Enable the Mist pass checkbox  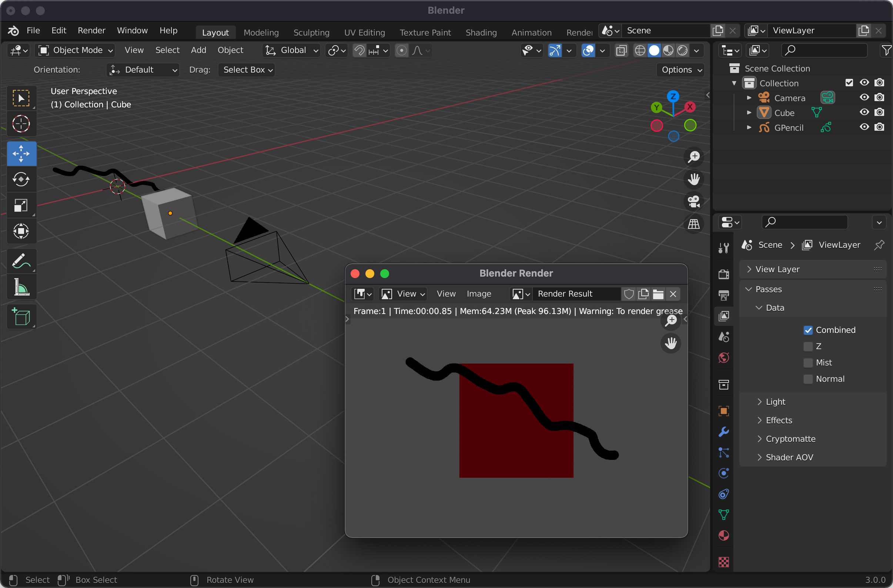(808, 363)
